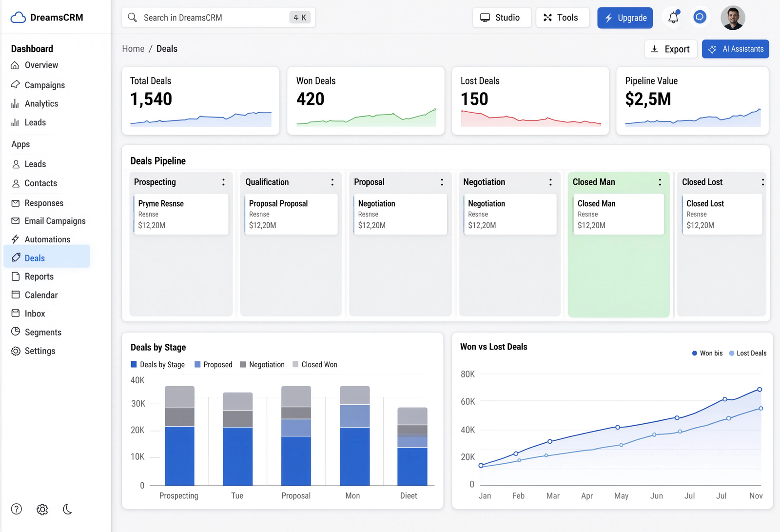Image resolution: width=780 pixels, height=532 pixels.
Task: Click the Studio button label
Action: 507,18
